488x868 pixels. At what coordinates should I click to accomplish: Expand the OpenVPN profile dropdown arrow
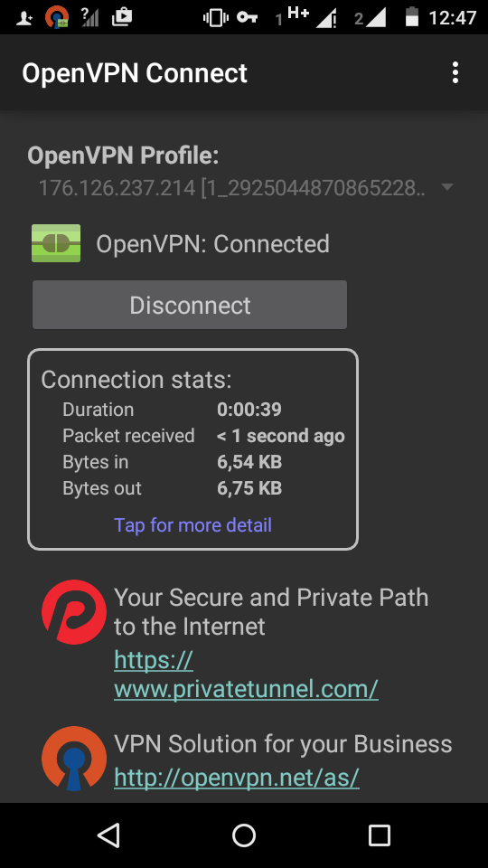[x=447, y=187]
